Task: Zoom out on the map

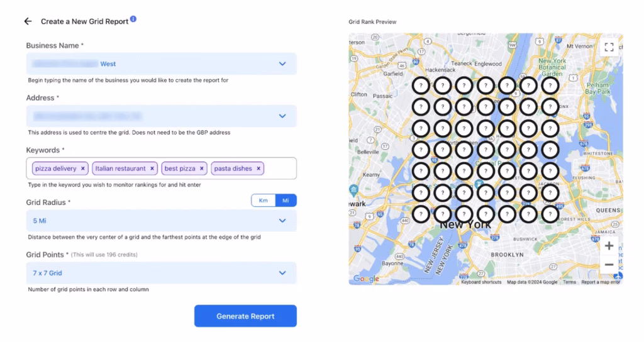Action: [x=609, y=265]
